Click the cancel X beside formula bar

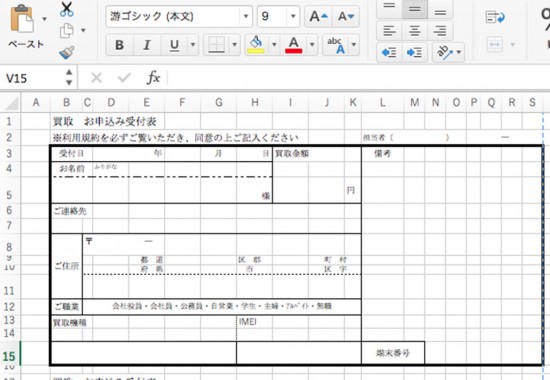point(96,78)
